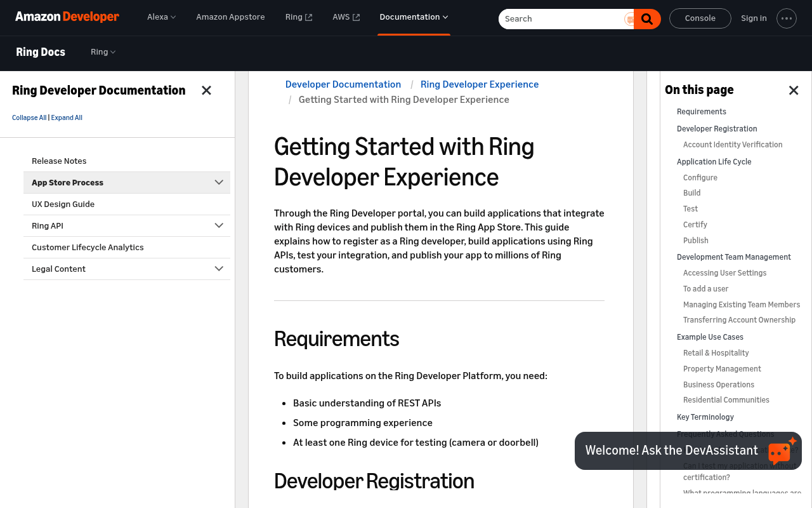Jump to Account Identity Verification section
This screenshot has height=508, width=812.
point(733,145)
